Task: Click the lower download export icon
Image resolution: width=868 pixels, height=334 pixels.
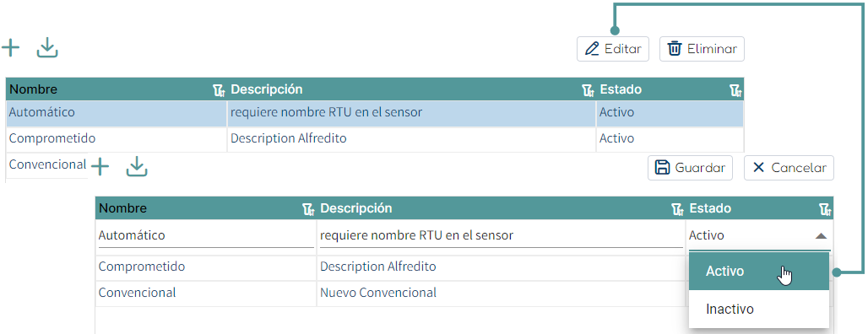Action: 137,166
